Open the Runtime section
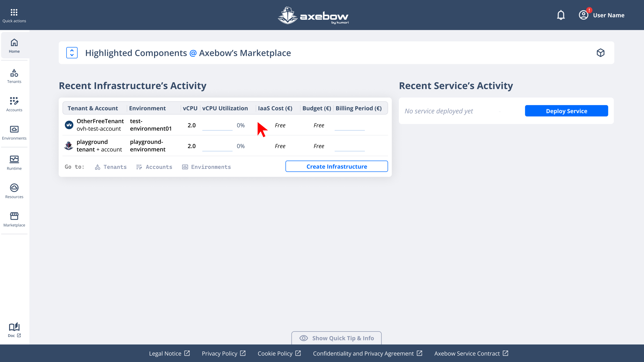Image resolution: width=644 pixels, height=362 pixels. point(14,163)
